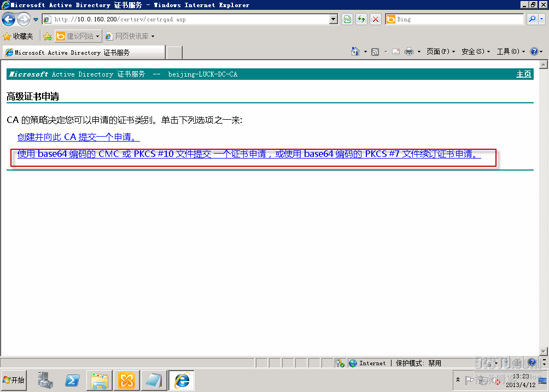Refresh the page with the green arrows
The height and width of the screenshot is (392, 549).
coord(361,19)
